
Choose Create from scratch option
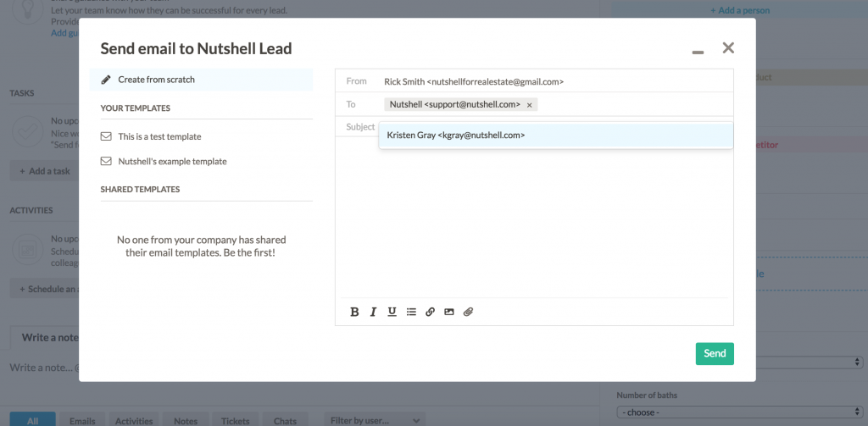201,80
